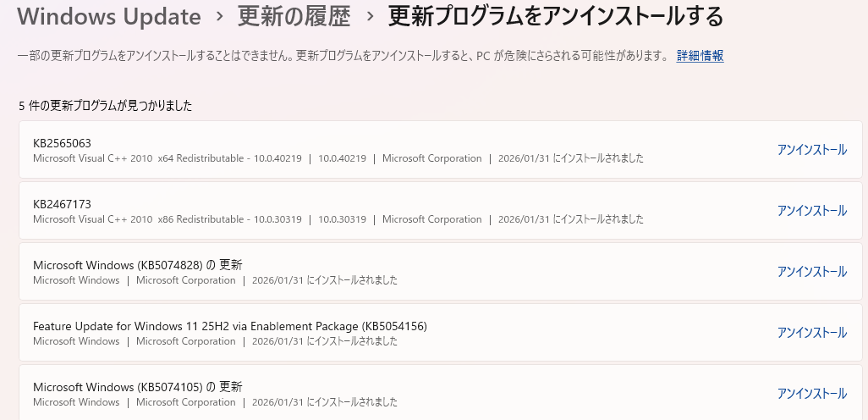Select the Microsoft Windows (KB5074105) の更新 title
The width and height of the screenshot is (868, 420).
138,387
